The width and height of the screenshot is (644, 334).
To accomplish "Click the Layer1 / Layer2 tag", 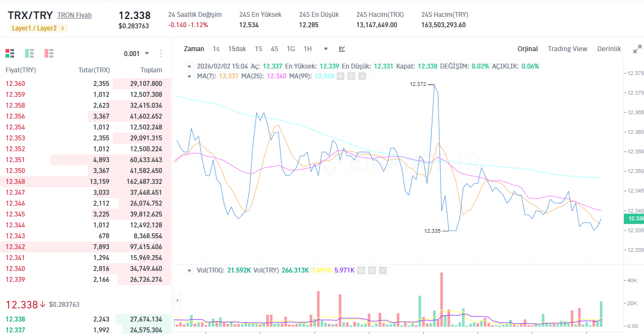I will tap(38, 28).
